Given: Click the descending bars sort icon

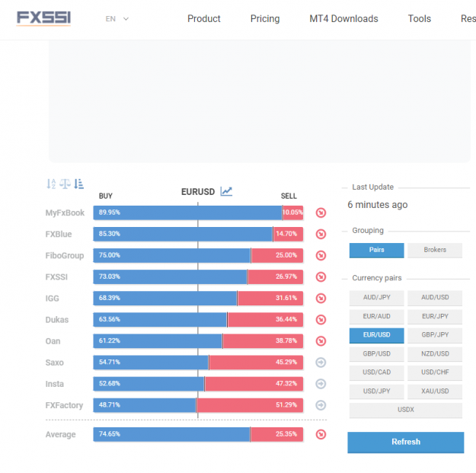Looking at the screenshot, I should coord(79,184).
